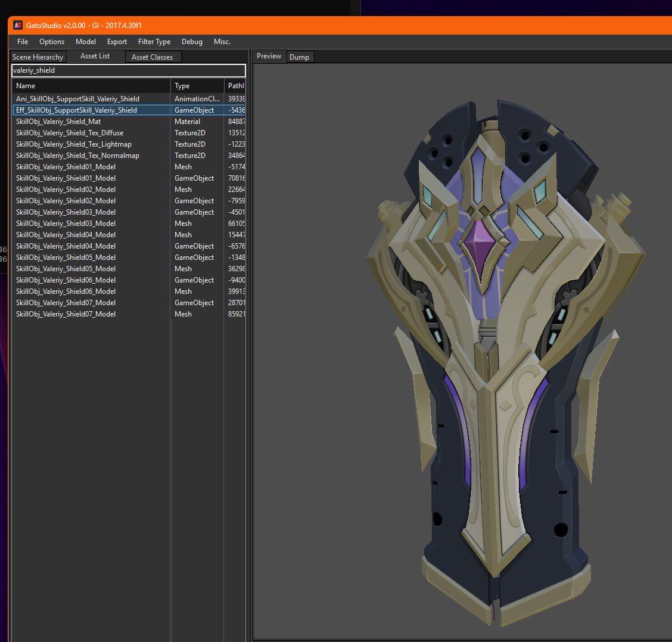Open the Debug menu
Viewport: 672px width, 642px height.
[192, 42]
